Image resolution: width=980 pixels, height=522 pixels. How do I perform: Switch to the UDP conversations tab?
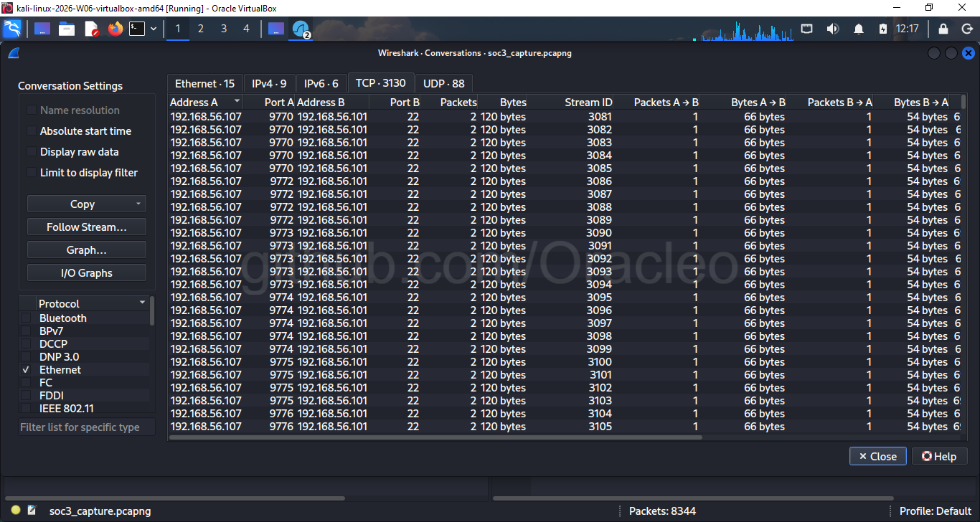443,83
